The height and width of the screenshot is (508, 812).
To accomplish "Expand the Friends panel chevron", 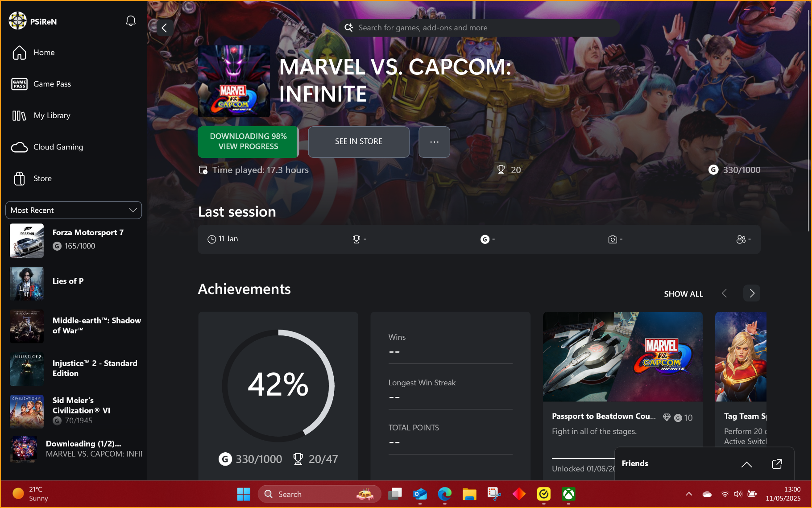I will [x=746, y=464].
